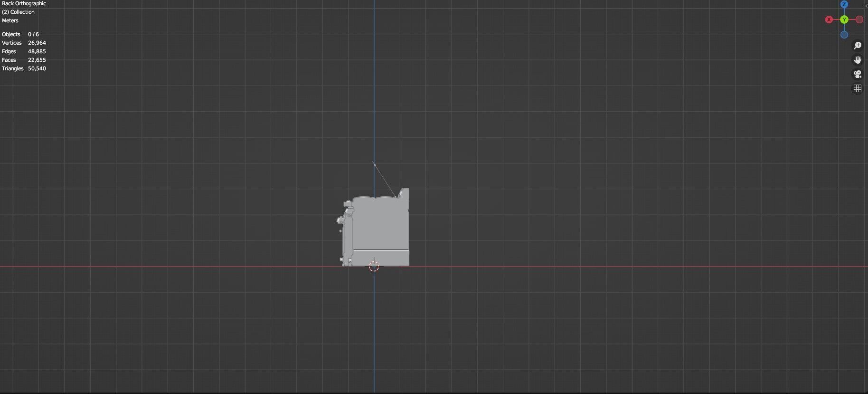
Task: Click the hand pan view icon
Action: coord(858,60)
